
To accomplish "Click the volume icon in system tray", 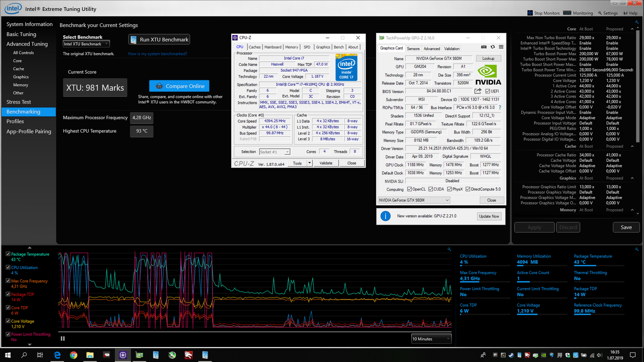I will pos(600,355).
